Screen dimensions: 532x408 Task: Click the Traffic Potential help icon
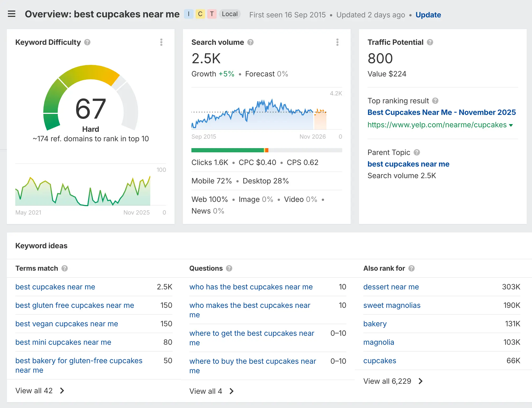point(429,42)
